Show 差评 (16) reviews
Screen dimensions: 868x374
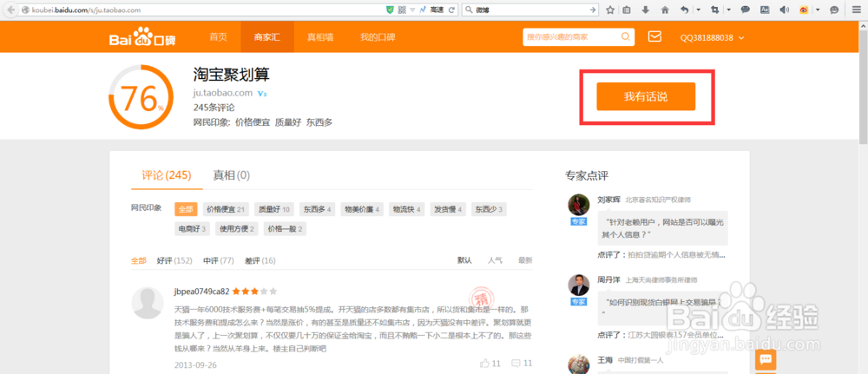(260, 260)
